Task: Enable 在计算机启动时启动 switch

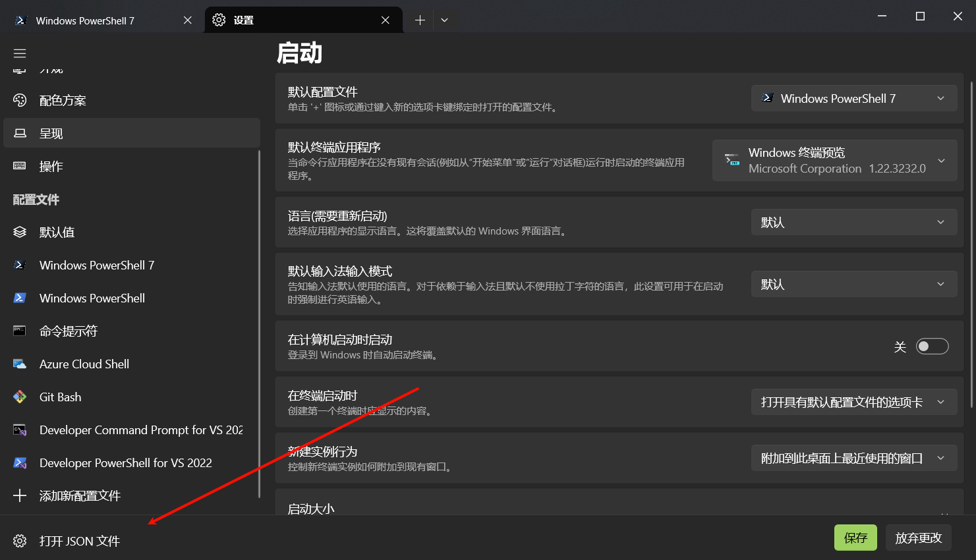Action: 932,346
